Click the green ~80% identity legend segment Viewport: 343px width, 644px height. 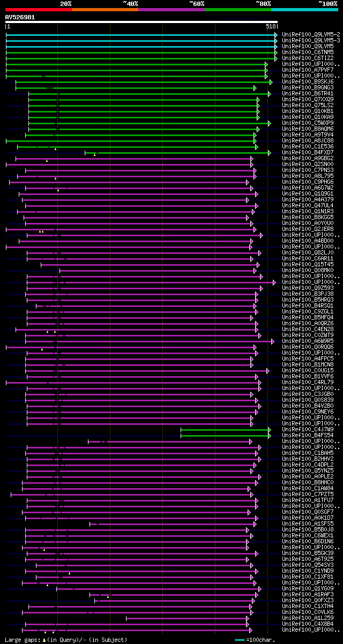pyautogui.click(x=238, y=10)
